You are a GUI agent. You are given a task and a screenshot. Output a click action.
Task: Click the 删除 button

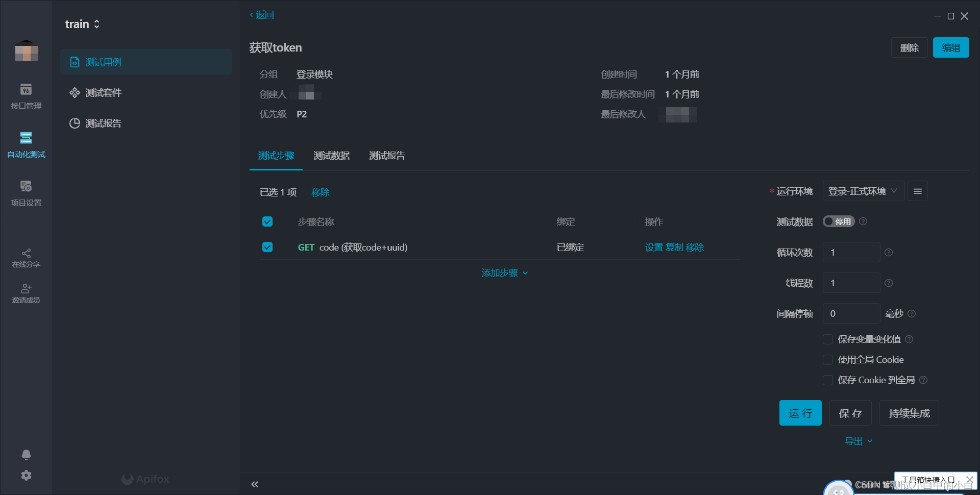pyautogui.click(x=910, y=47)
